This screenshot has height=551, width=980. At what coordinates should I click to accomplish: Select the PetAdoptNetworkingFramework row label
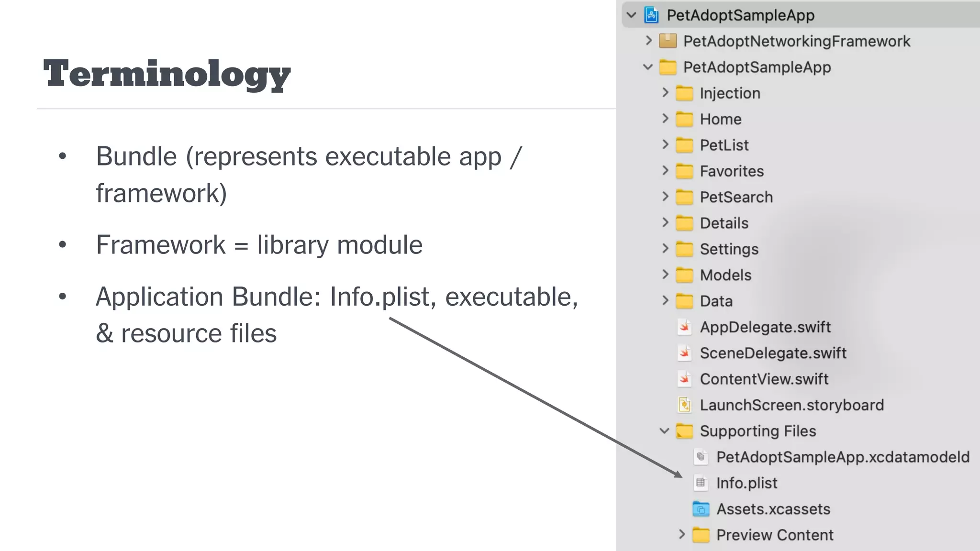[x=797, y=41]
